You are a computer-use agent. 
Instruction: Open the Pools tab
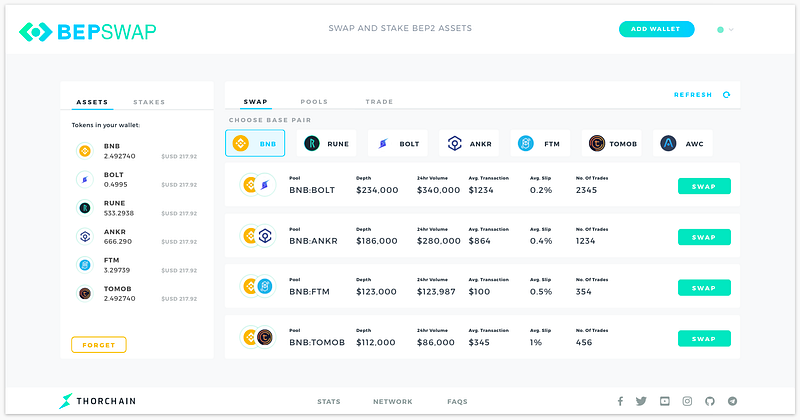(314, 102)
